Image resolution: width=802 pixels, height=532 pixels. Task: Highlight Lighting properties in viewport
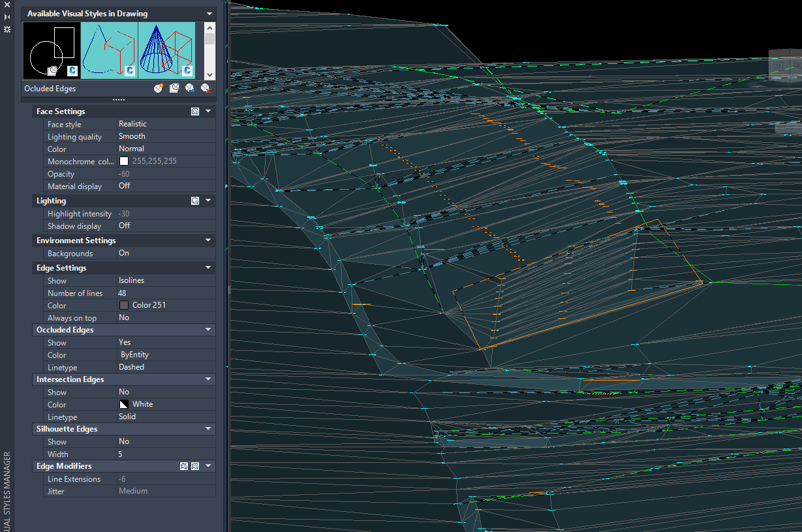coord(195,200)
